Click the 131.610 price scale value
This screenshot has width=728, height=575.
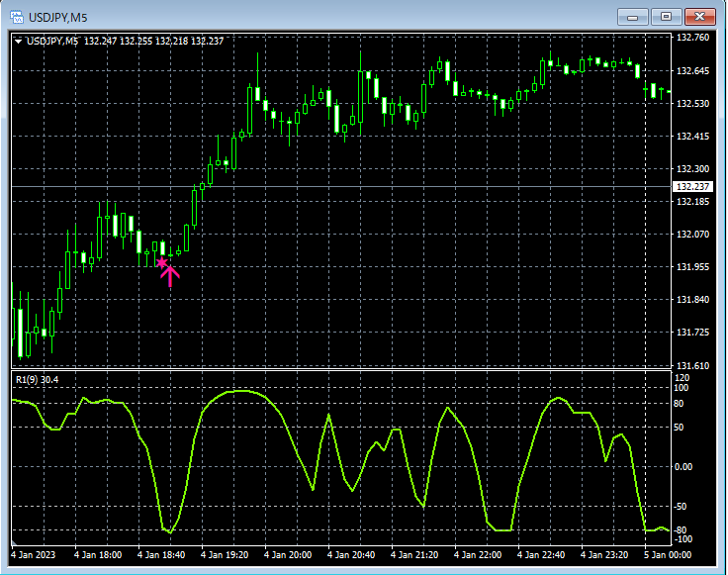(692, 366)
